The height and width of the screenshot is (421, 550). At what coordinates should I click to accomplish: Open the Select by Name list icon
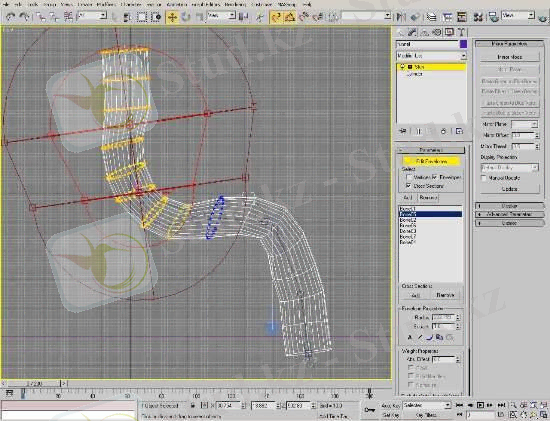tap(127, 17)
